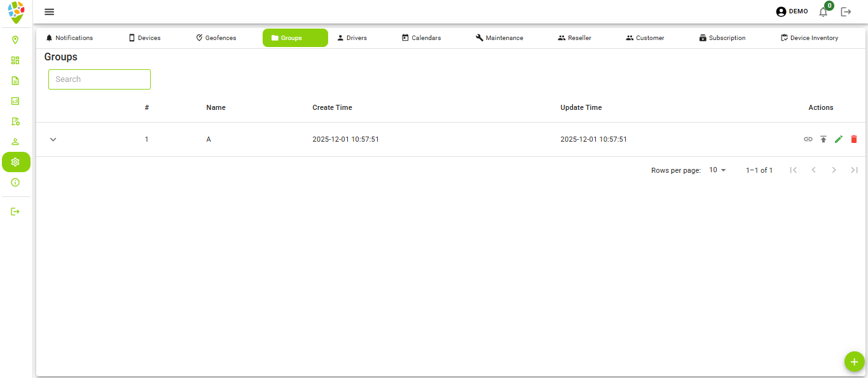The width and height of the screenshot is (868, 378).
Task: Click the green plus button to add a group
Action: pyautogui.click(x=854, y=361)
